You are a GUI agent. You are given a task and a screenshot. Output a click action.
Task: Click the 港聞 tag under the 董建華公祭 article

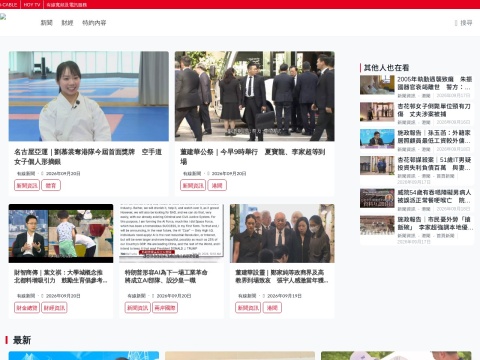[217, 185]
